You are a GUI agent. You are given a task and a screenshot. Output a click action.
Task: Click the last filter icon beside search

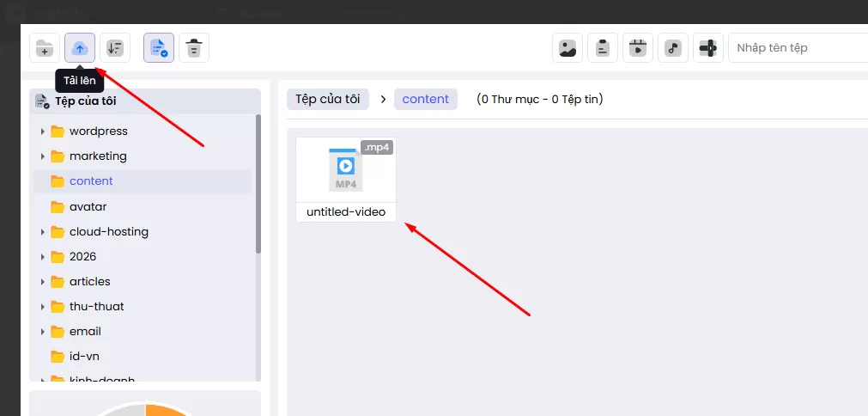click(708, 48)
